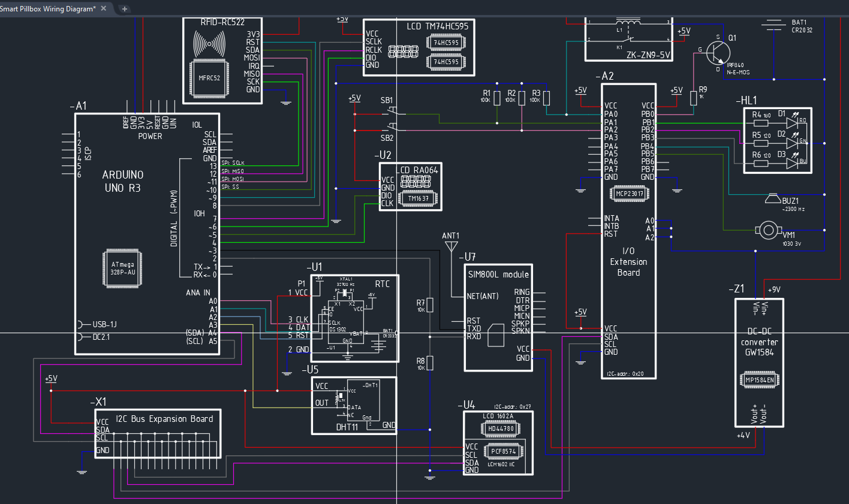This screenshot has width=849, height=504.
Task: Open a new drawing tab with plus button
Action: (125, 9)
